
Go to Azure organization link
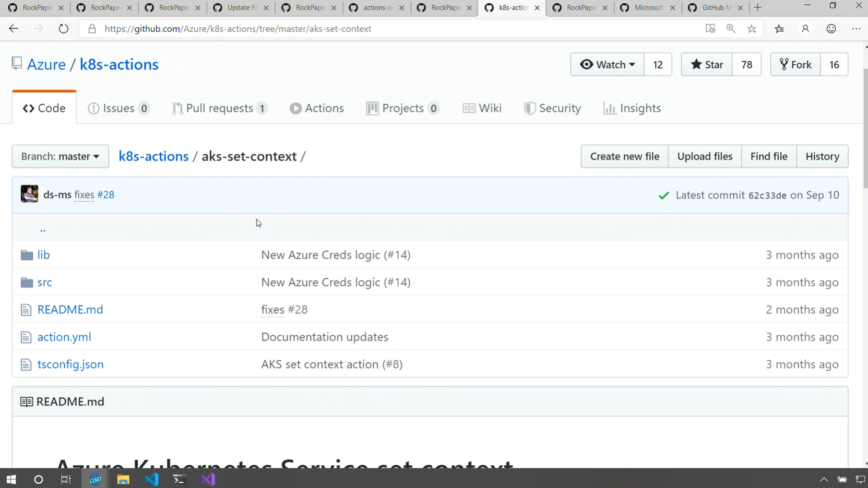pos(47,64)
